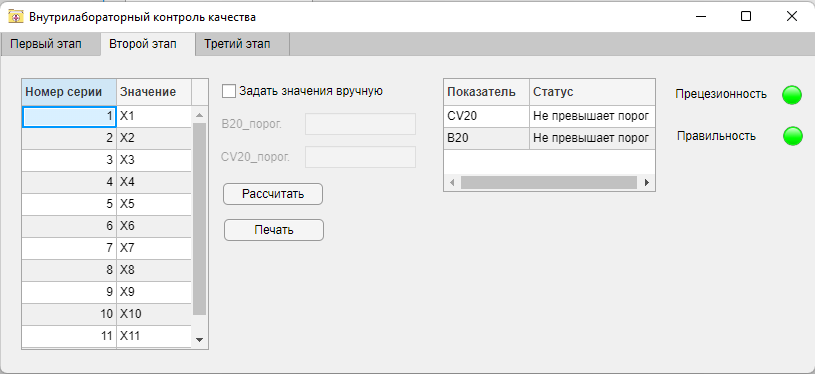
Task: Click the app icon in title bar
Action: (x=16, y=17)
